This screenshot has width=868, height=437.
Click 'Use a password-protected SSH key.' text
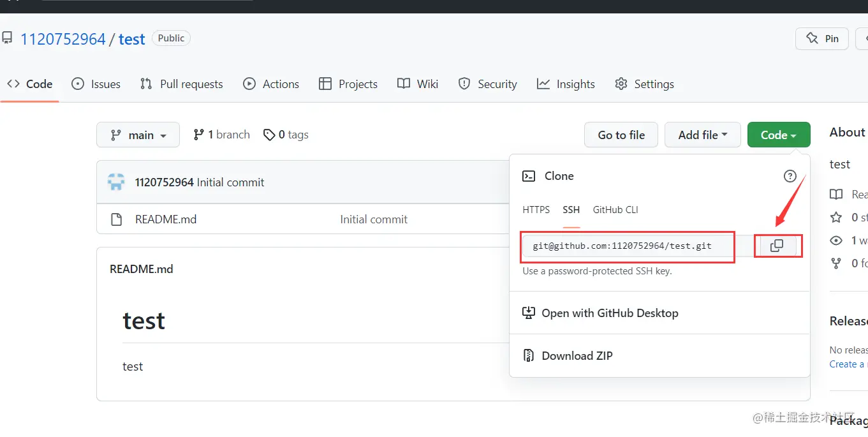click(x=597, y=270)
